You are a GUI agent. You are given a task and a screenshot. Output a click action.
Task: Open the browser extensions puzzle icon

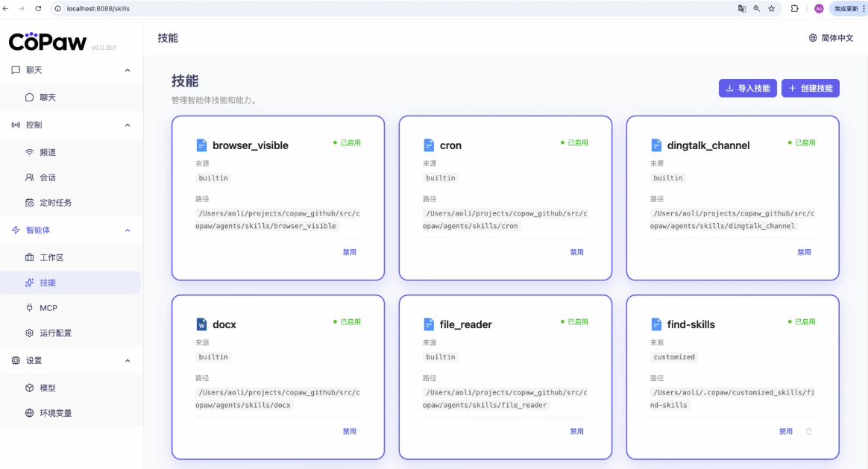[794, 8]
